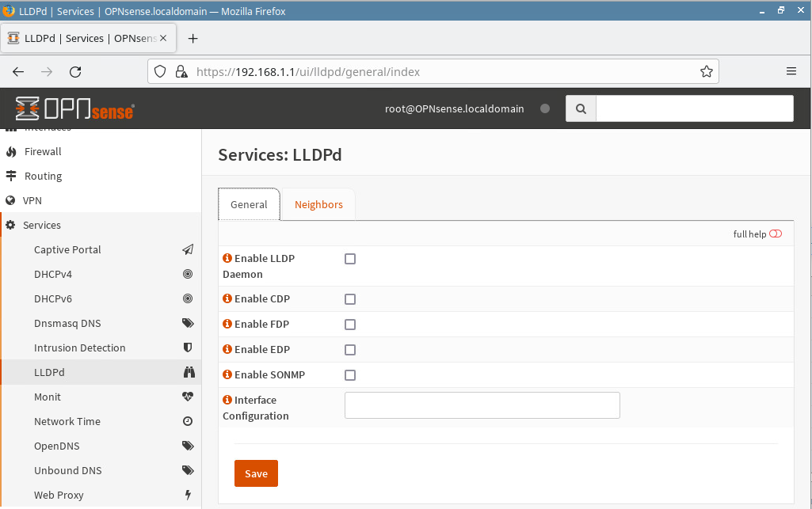Click the clock icon beside Network Time
The width and height of the screenshot is (812, 509).
point(188,421)
